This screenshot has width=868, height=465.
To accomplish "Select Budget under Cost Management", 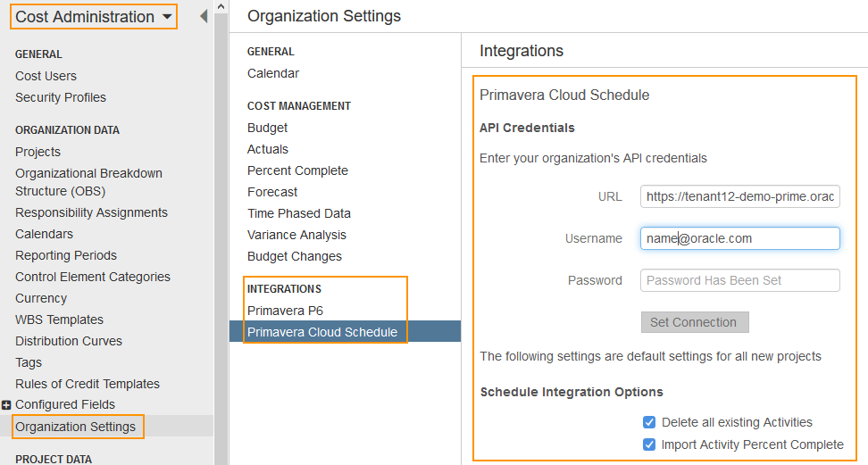I will (267, 128).
